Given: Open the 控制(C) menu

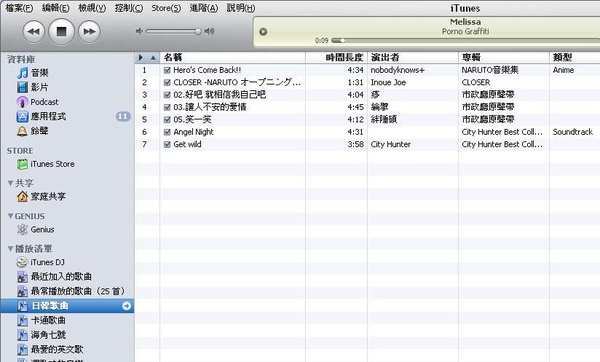Looking at the screenshot, I should pyautogui.click(x=129, y=8).
